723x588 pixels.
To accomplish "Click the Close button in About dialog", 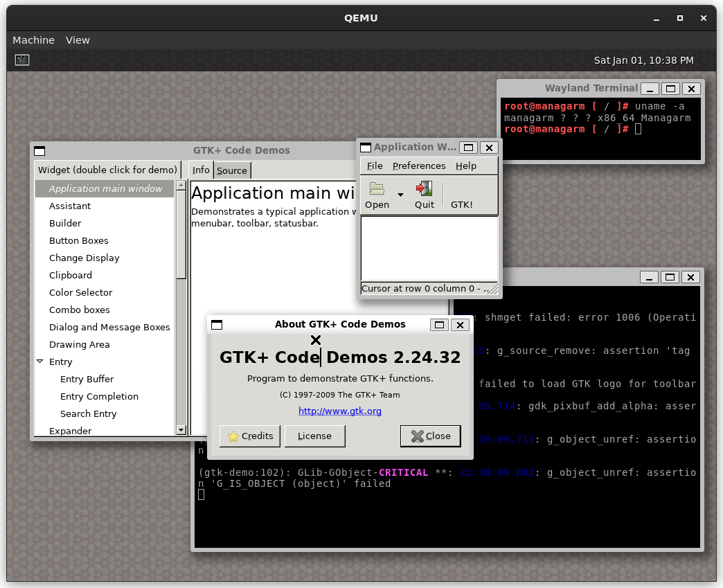I will [430, 436].
